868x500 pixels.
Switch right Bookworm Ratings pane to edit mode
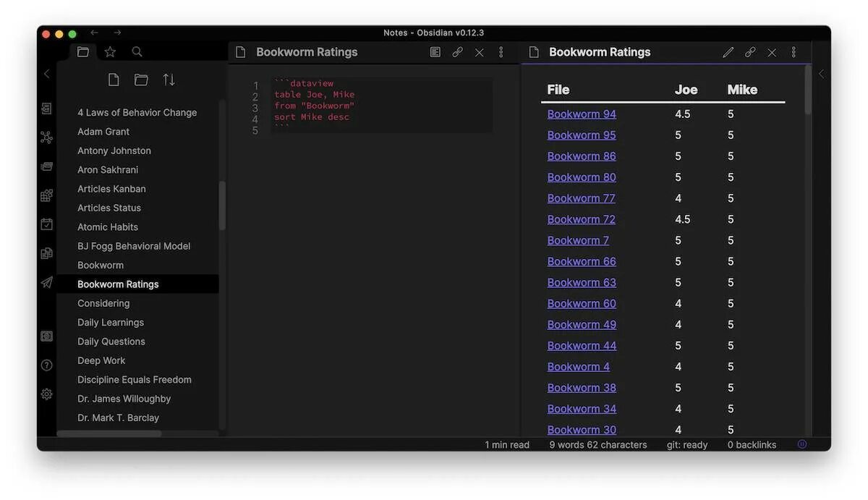[x=728, y=52]
